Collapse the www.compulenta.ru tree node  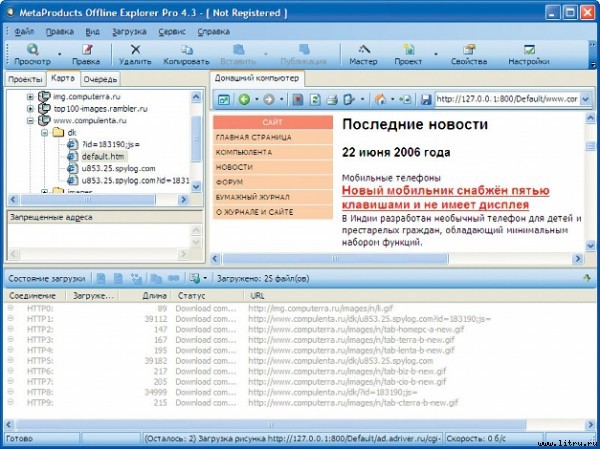pos(30,120)
